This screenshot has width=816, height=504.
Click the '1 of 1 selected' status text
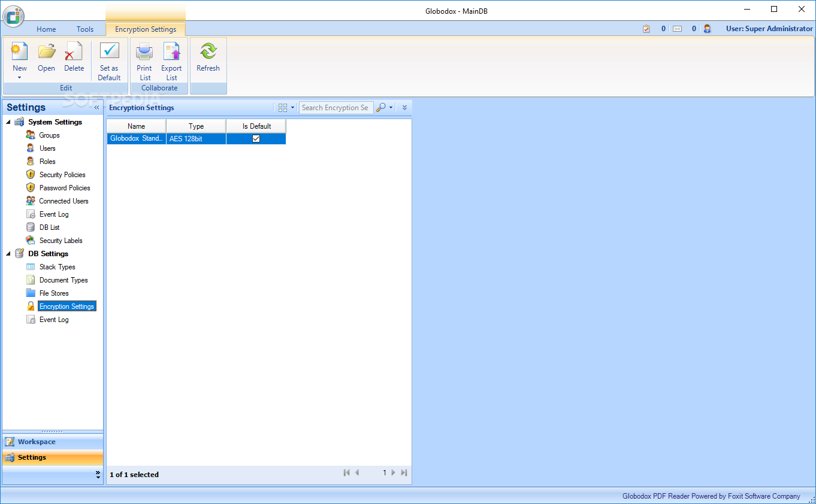pos(134,475)
